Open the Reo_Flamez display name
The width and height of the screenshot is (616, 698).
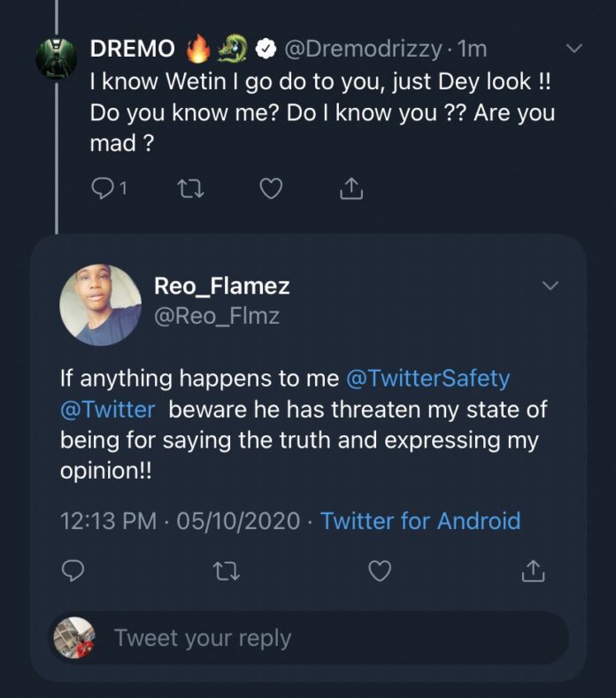point(221,286)
